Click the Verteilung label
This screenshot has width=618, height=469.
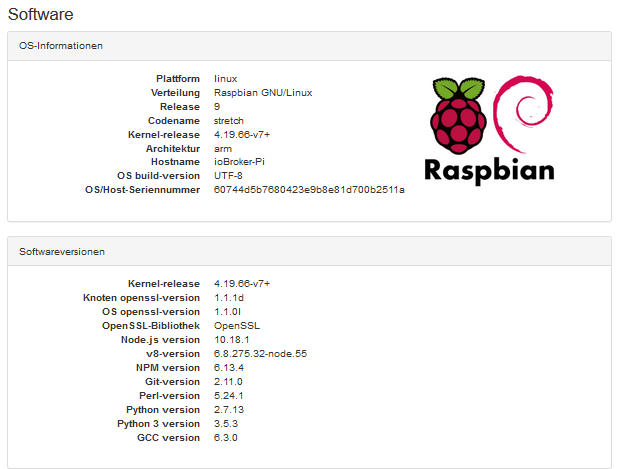point(175,93)
